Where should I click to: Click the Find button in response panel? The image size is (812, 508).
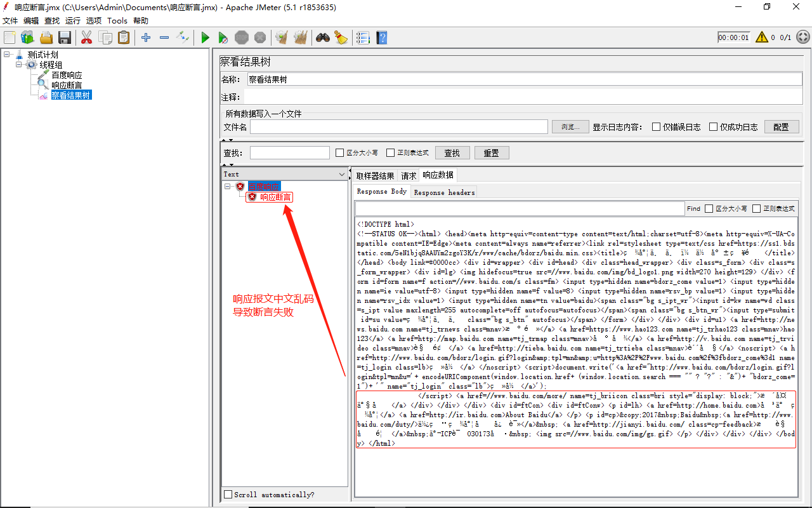(693, 208)
